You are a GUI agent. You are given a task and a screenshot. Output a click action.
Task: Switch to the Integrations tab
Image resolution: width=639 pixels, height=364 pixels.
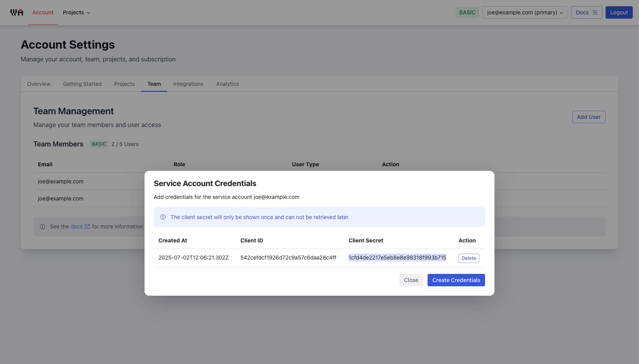click(188, 84)
